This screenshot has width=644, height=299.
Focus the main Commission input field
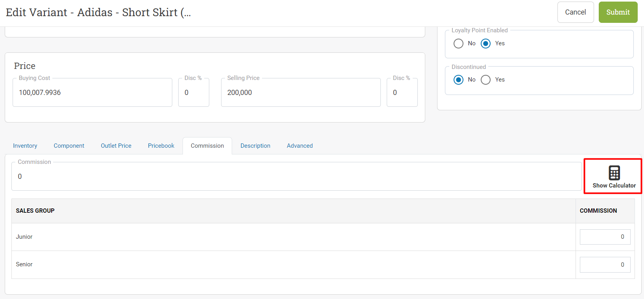[x=296, y=176]
